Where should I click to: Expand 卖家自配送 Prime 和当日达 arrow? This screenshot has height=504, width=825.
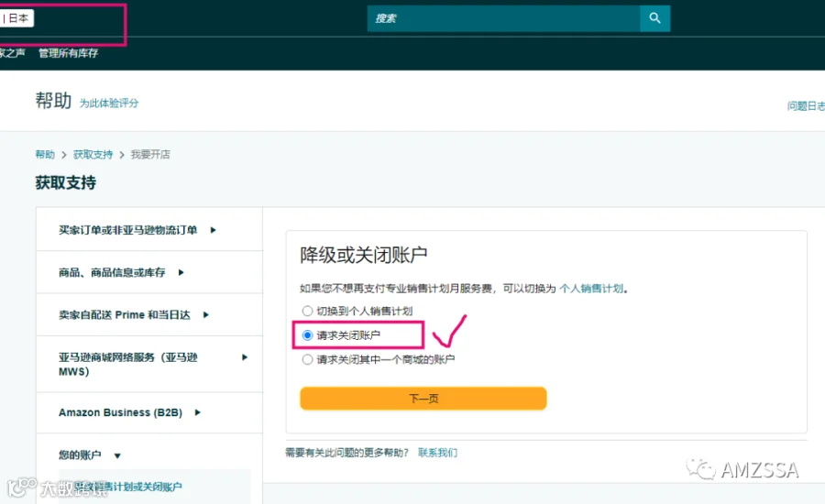pos(206,314)
